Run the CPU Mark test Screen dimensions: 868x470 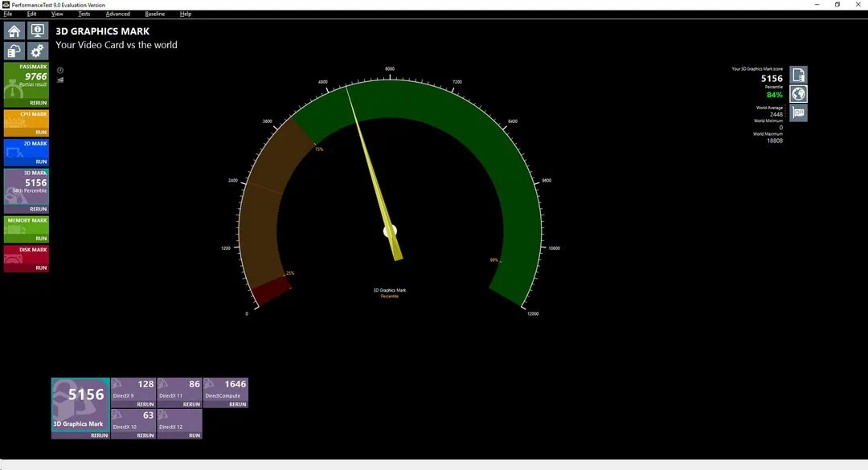coord(41,132)
